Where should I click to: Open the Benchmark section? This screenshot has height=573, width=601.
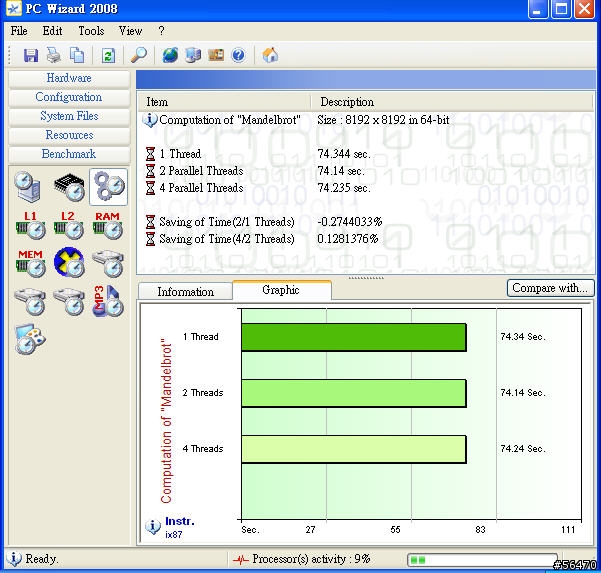click(69, 154)
